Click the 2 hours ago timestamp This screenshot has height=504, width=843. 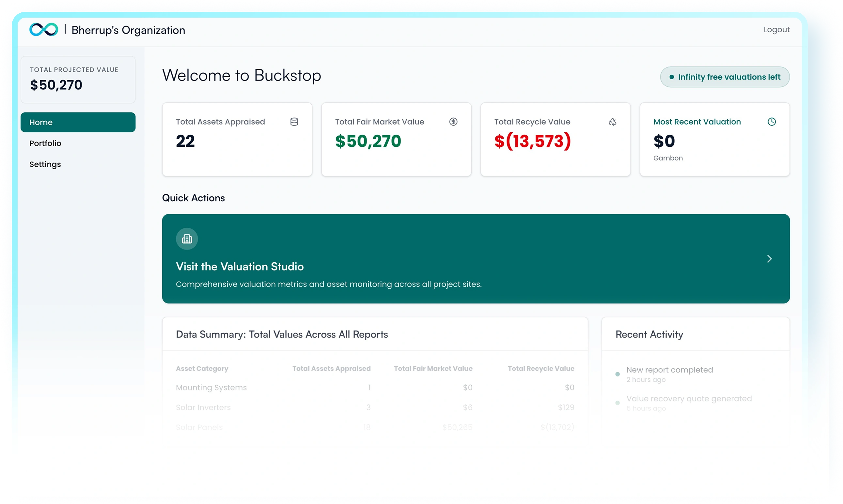click(646, 380)
